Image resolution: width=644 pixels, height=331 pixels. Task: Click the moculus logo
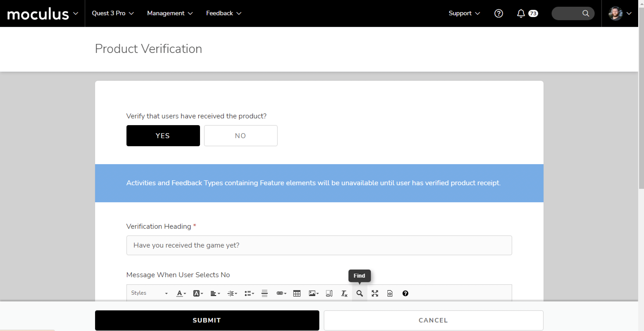[x=38, y=13]
